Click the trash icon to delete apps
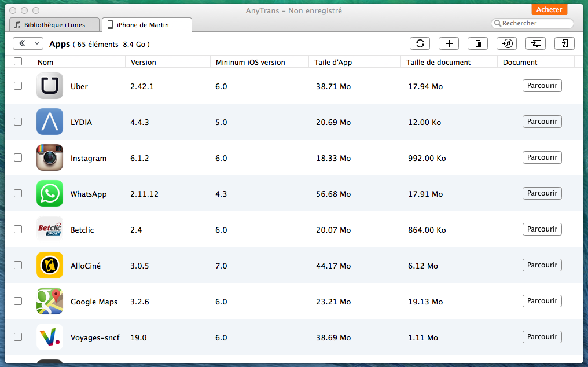588x367 pixels. (x=477, y=43)
